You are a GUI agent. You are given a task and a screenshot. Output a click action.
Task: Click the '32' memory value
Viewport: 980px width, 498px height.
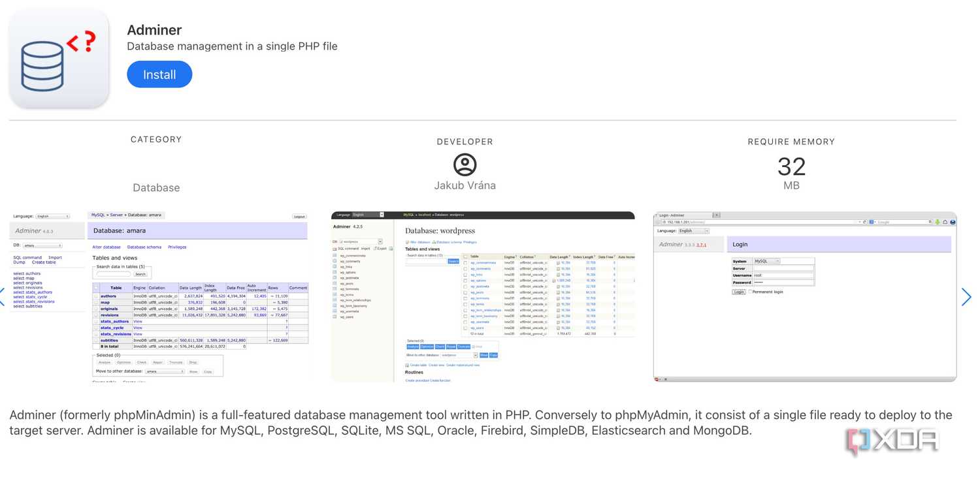791,167
